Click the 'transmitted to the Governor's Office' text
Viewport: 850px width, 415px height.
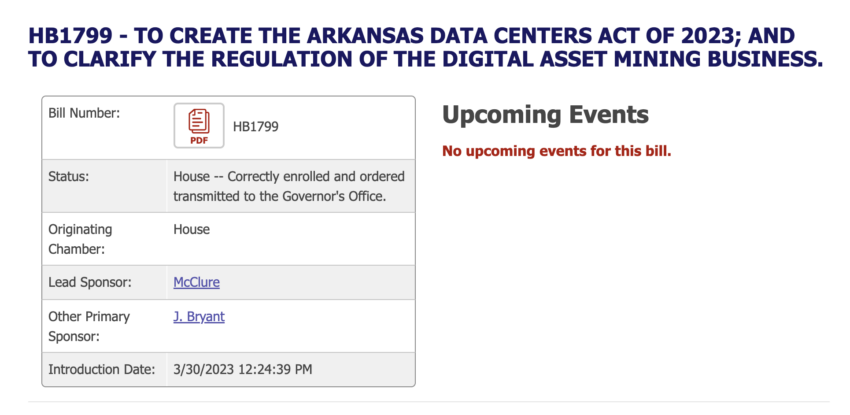280,196
